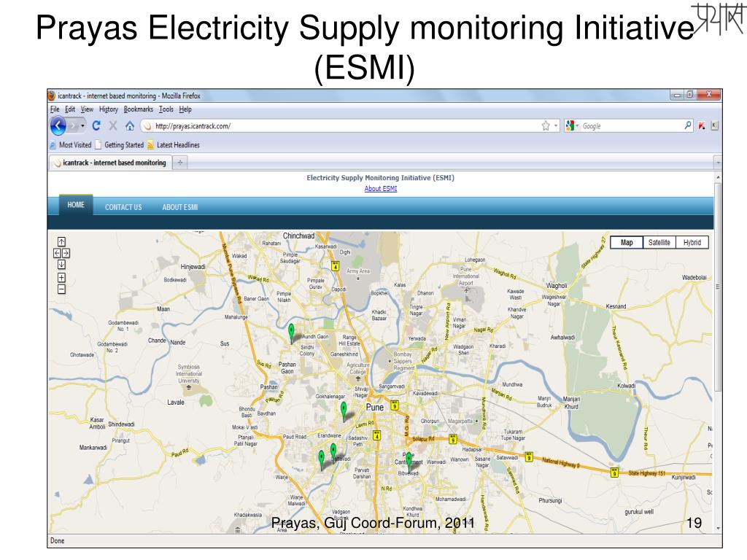Click the page scrollbar thumb

718,287
